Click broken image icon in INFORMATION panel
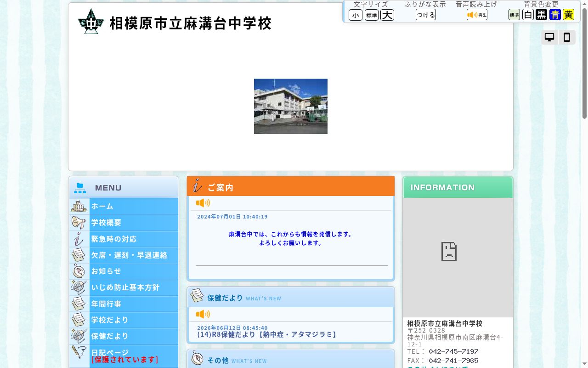The width and height of the screenshot is (588, 368). click(x=449, y=252)
